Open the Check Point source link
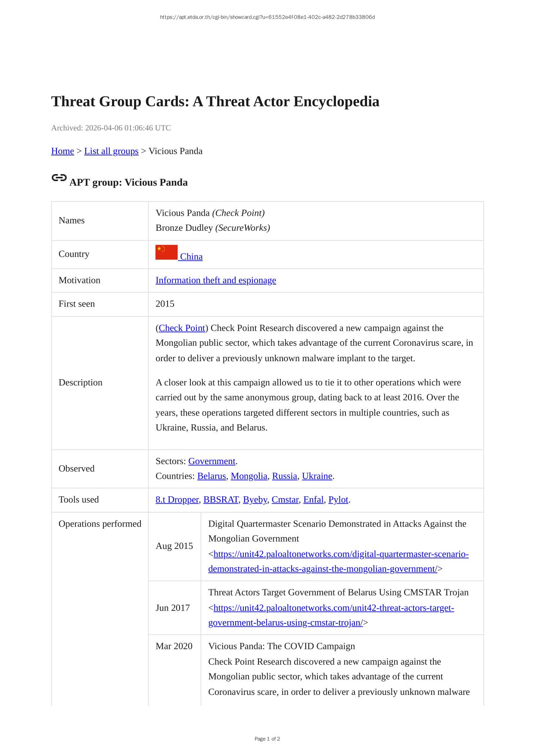The width and height of the screenshot is (535, 756). (182, 328)
